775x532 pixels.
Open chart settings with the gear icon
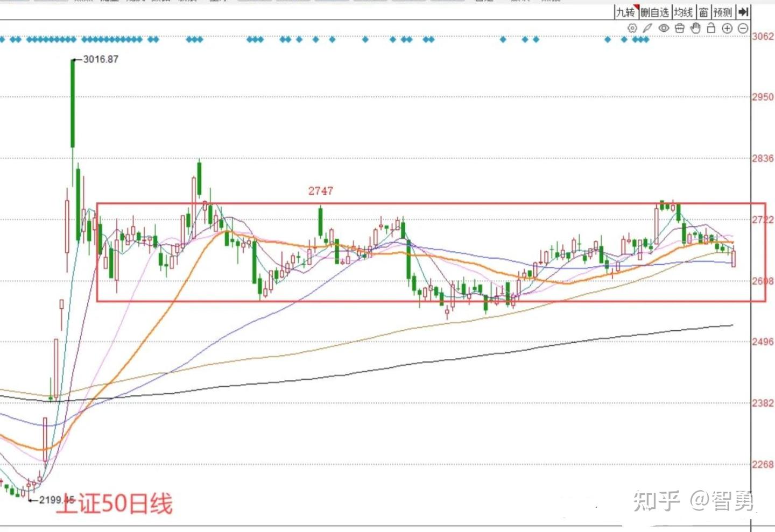632,27
